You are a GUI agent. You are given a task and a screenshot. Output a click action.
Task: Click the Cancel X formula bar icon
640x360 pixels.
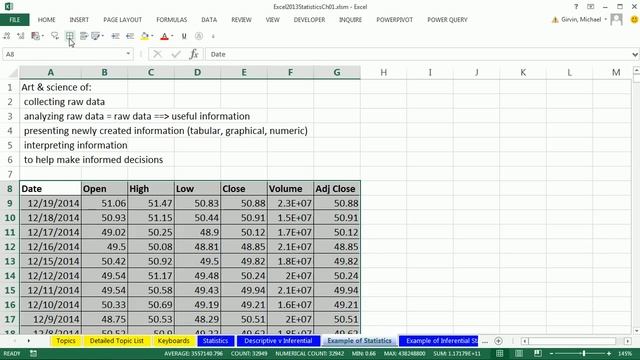click(158, 54)
